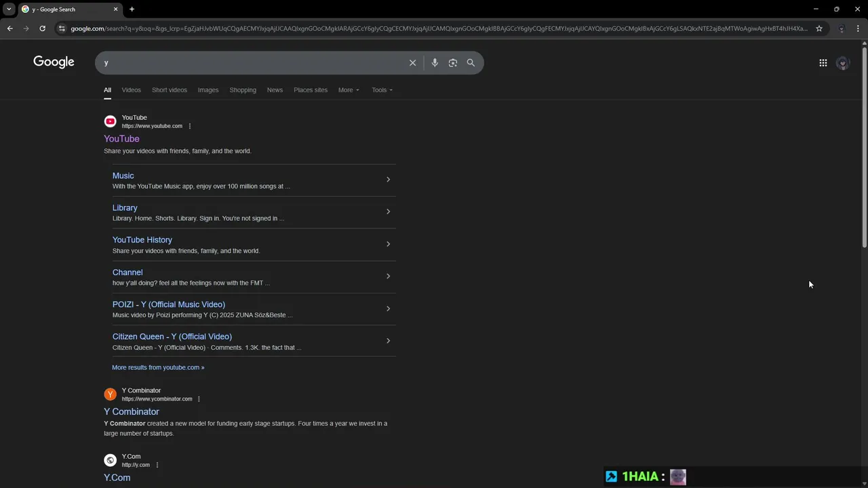
Task: Open the tab search dropdown arrow
Action: pos(9,9)
